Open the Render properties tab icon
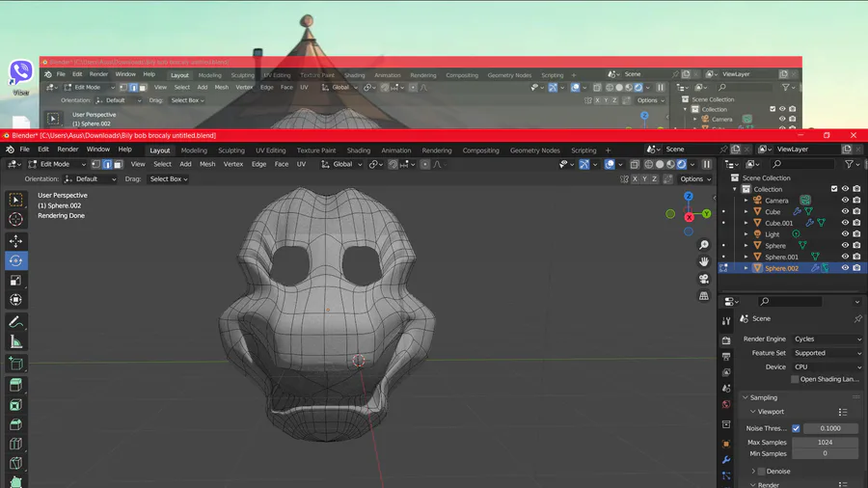The width and height of the screenshot is (868, 488). point(726,340)
